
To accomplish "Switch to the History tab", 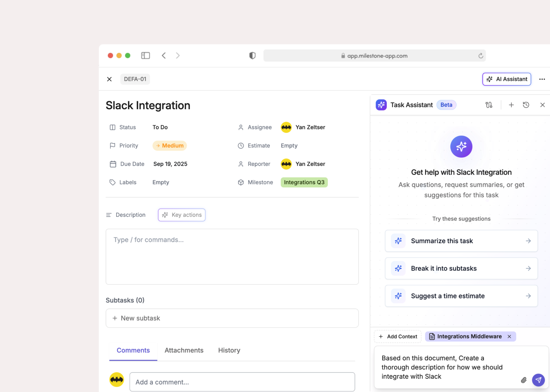I will click(229, 350).
